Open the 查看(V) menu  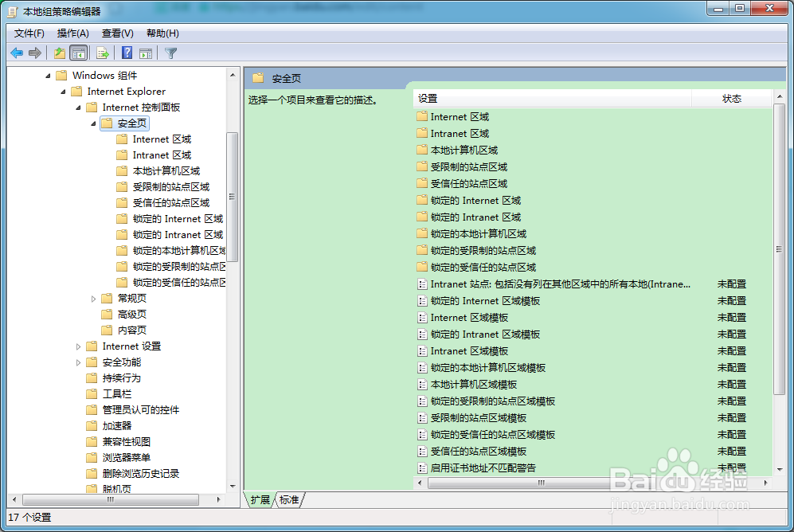(x=118, y=33)
